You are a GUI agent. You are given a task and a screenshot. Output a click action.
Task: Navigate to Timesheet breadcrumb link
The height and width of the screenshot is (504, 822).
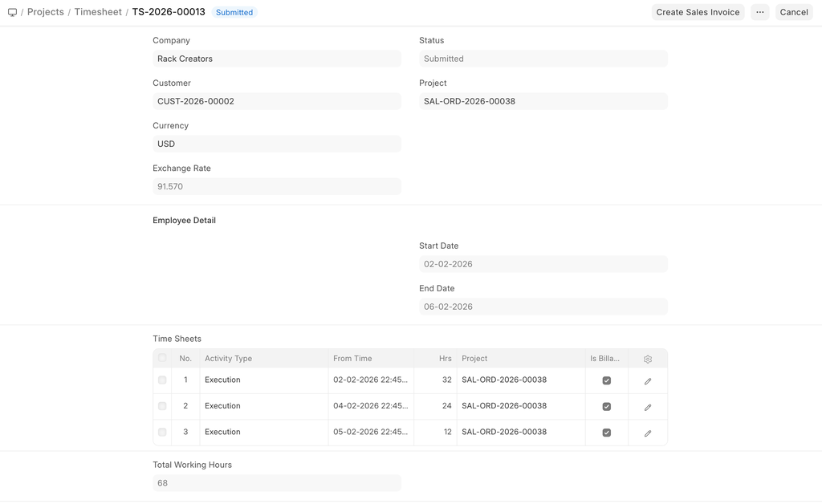[98, 12]
